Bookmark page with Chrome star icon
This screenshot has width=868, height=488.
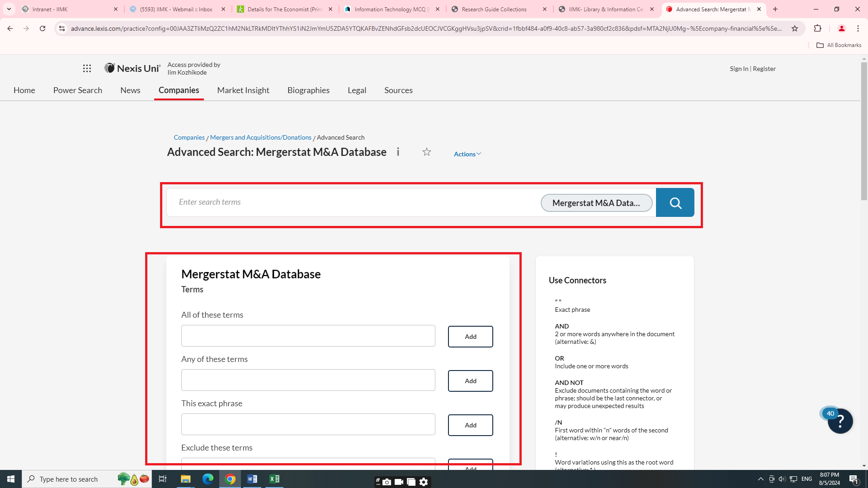pyautogui.click(x=795, y=28)
